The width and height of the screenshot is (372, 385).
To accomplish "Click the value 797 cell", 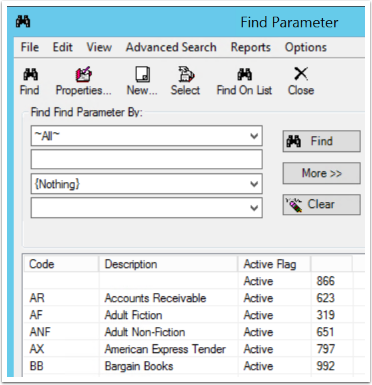I will click(x=325, y=349).
